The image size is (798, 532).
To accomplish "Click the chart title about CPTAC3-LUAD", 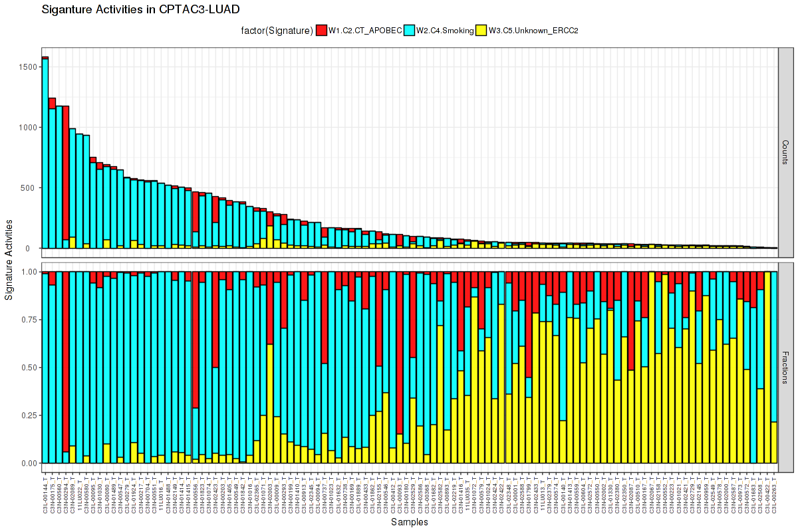I will [x=140, y=9].
